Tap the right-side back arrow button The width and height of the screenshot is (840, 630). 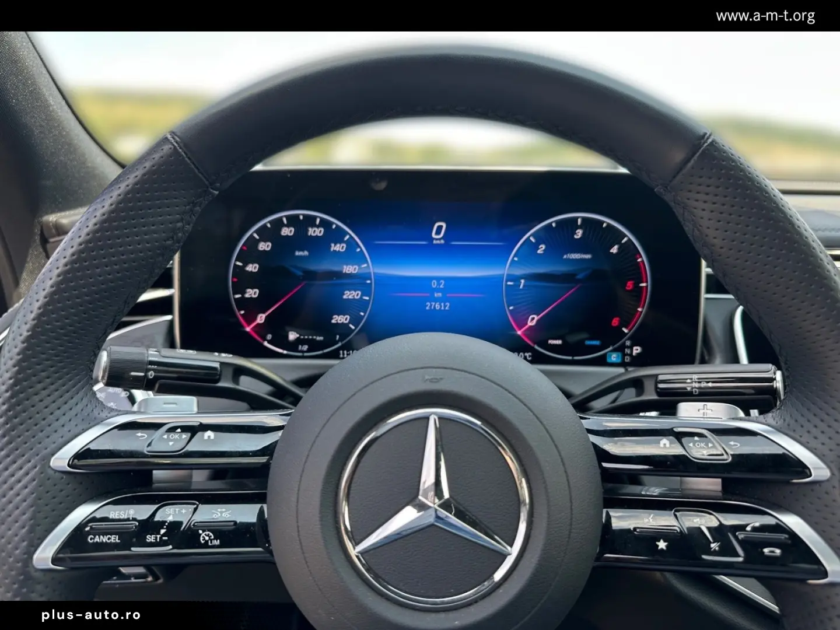[x=734, y=444]
